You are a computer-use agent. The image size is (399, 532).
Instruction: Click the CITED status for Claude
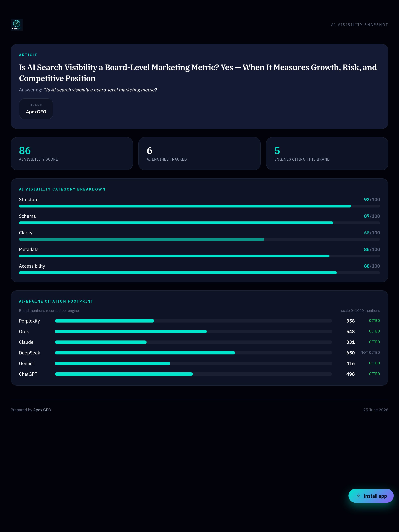[374, 342]
